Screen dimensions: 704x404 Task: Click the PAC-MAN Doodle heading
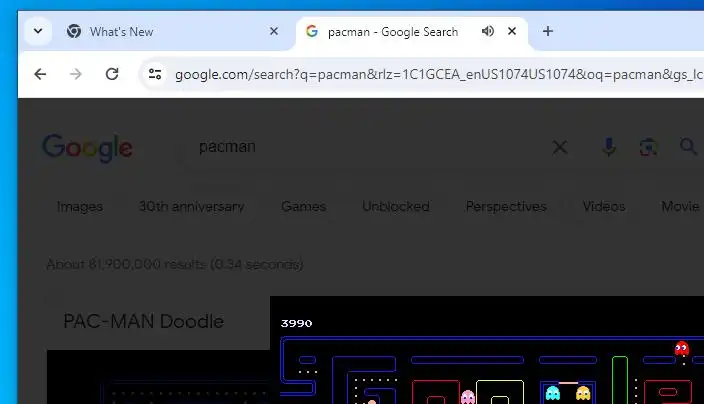point(143,321)
